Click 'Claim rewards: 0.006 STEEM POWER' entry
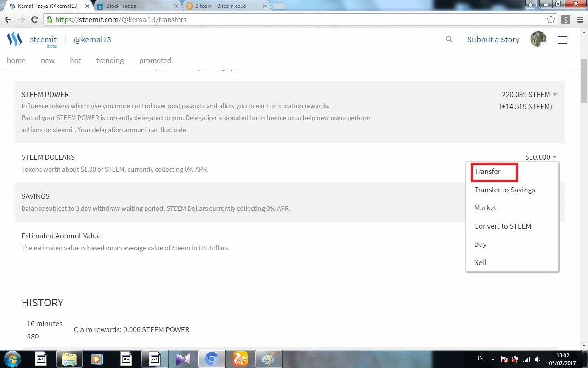 click(131, 329)
